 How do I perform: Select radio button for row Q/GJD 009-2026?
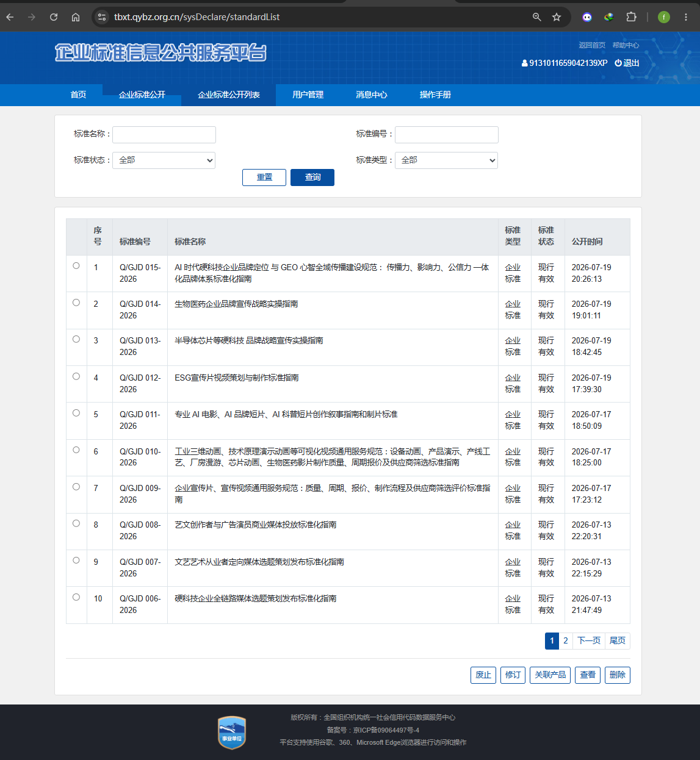(x=76, y=487)
